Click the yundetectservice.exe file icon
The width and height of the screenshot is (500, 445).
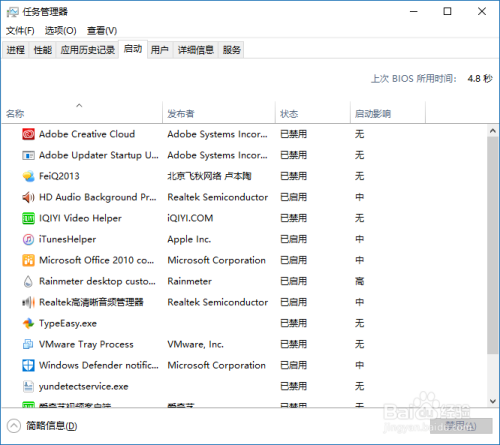(28, 386)
